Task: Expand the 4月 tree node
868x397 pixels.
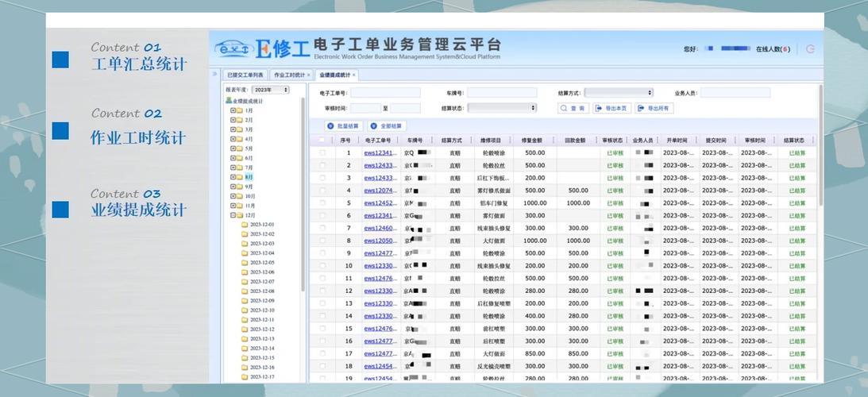Action: (233, 138)
